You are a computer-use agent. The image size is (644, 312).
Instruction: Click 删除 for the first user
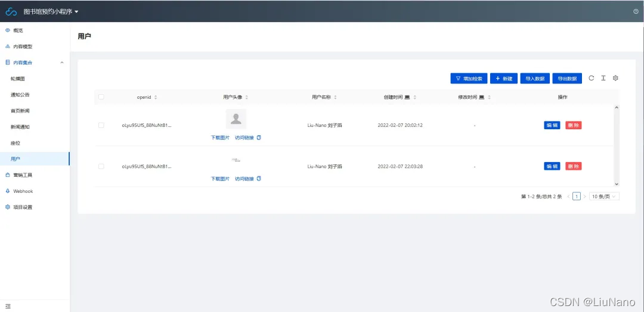(x=573, y=125)
